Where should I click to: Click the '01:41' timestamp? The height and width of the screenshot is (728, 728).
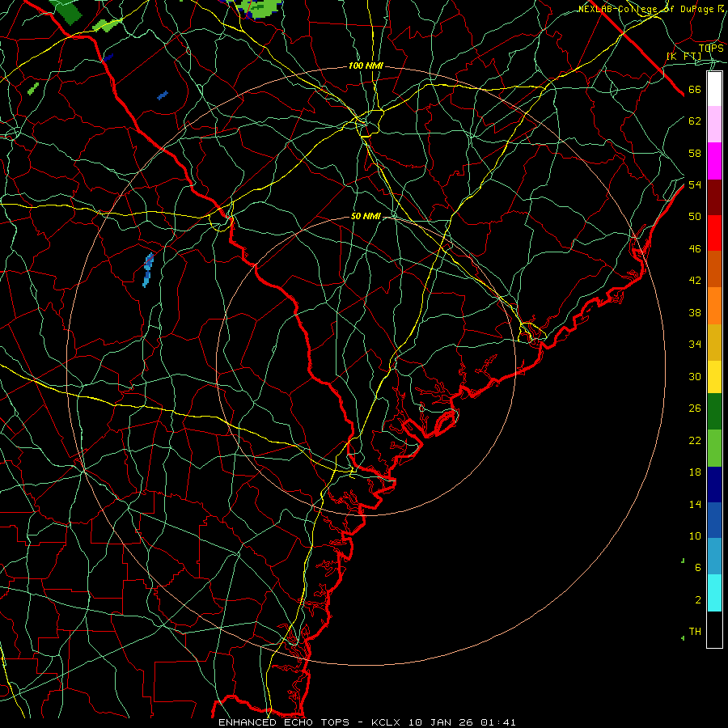click(497, 722)
